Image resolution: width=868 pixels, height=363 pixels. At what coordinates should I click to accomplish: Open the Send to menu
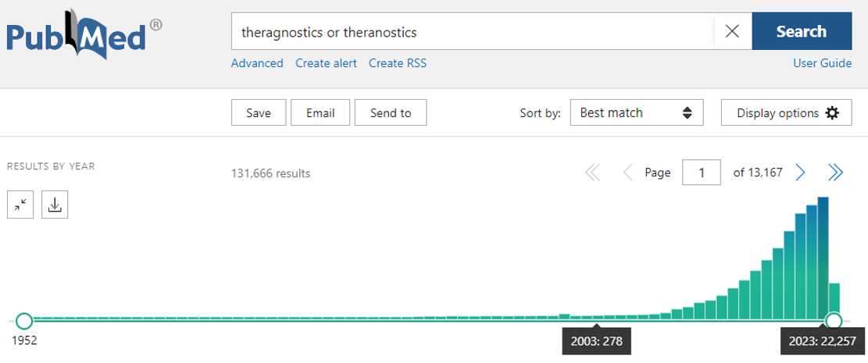(x=391, y=113)
